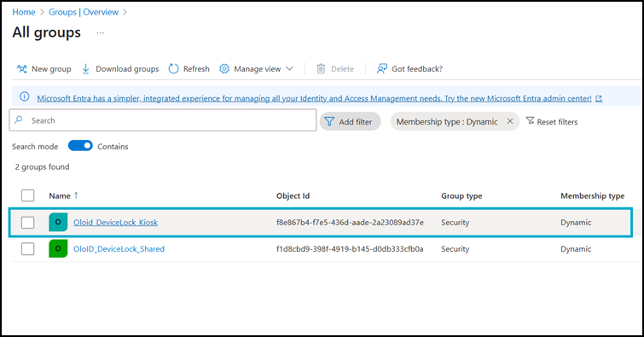Click the teal Oloid_DeviceLock_Kiosk avatar

(58, 223)
